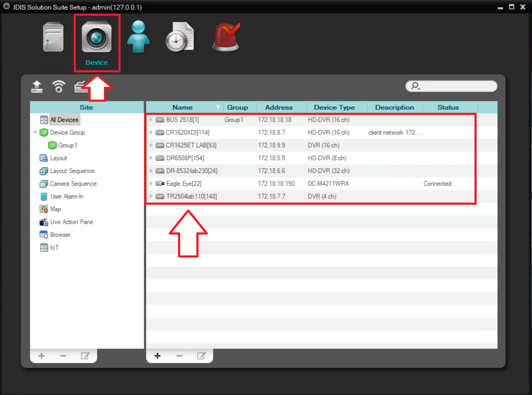This screenshot has width=532, height=395.
Task: Click the DR6508P DVR device icon
Action: 160,158
